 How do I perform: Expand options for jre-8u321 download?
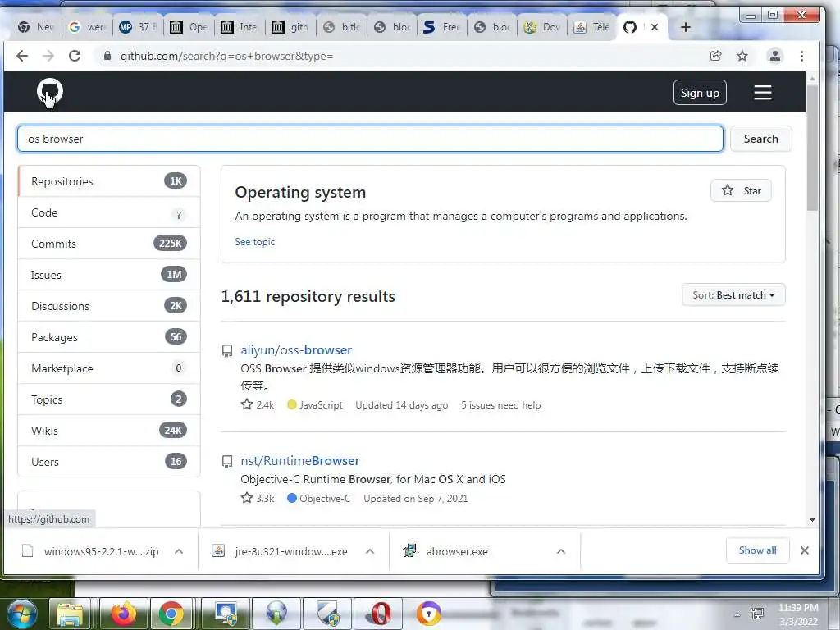point(370,551)
